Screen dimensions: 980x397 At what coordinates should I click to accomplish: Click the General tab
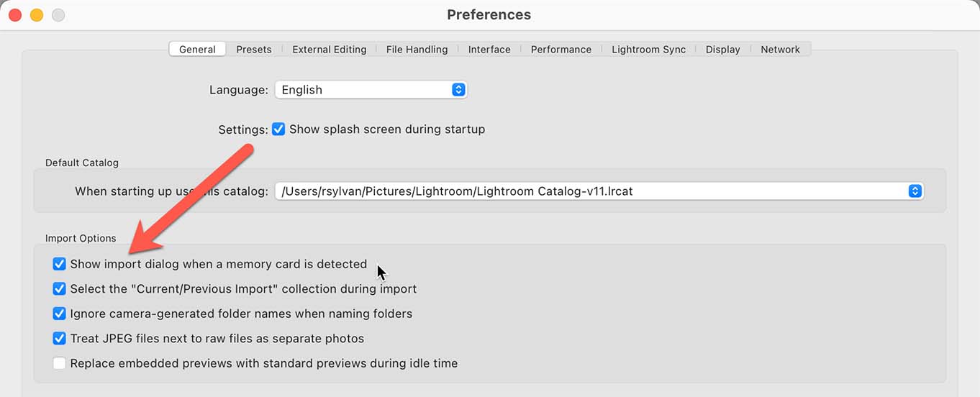coord(197,50)
